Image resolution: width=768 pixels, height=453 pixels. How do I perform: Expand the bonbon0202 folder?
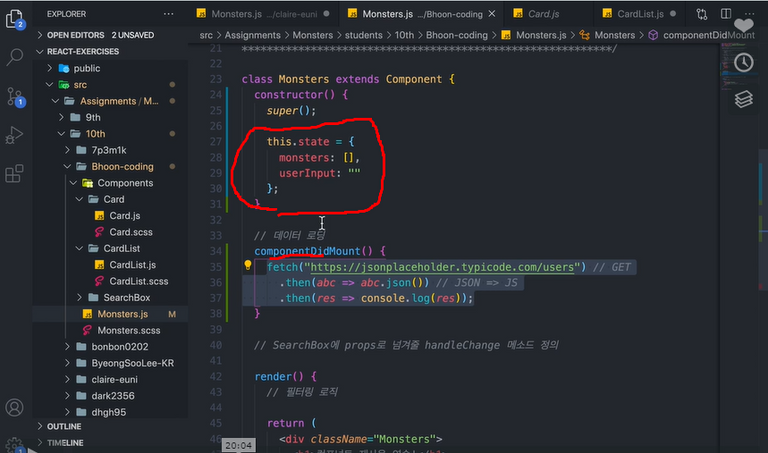click(x=110, y=347)
